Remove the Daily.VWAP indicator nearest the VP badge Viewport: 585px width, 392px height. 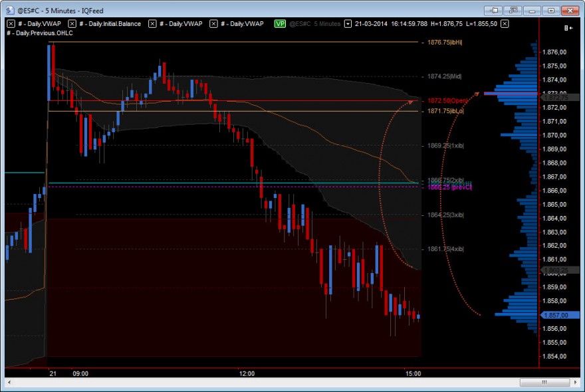(x=213, y=24)
